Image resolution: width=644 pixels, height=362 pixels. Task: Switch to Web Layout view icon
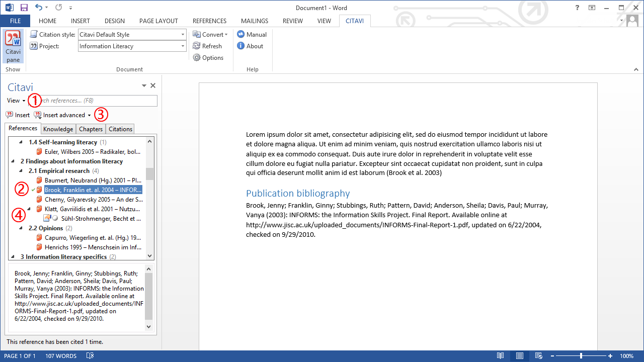pos(539,356)
